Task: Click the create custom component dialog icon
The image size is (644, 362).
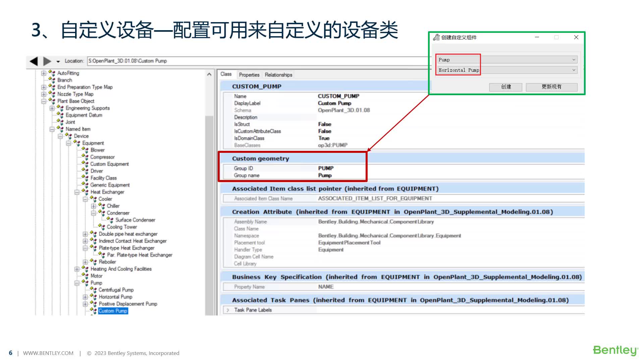Action: [x=436, y=37]
